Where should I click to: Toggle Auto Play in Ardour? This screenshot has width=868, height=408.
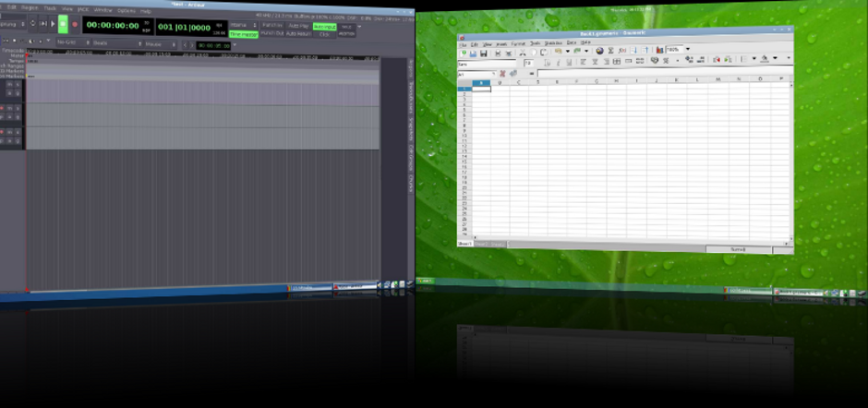(x=299, y=26)
